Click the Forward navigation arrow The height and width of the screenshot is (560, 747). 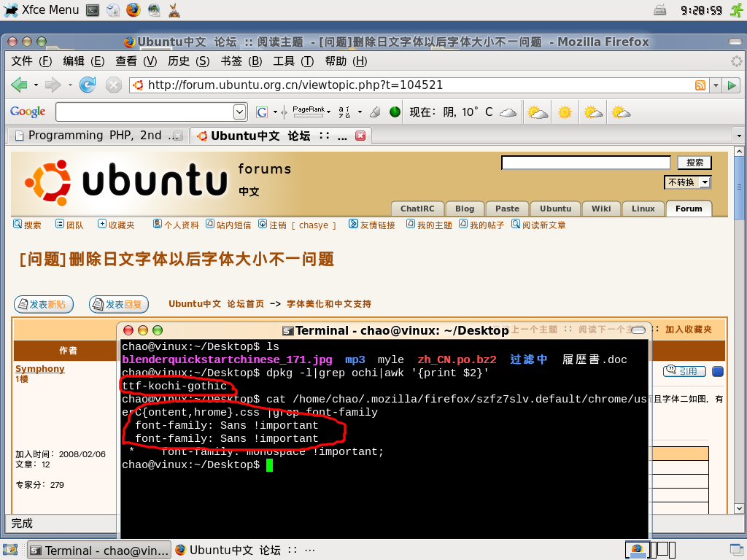53,85
